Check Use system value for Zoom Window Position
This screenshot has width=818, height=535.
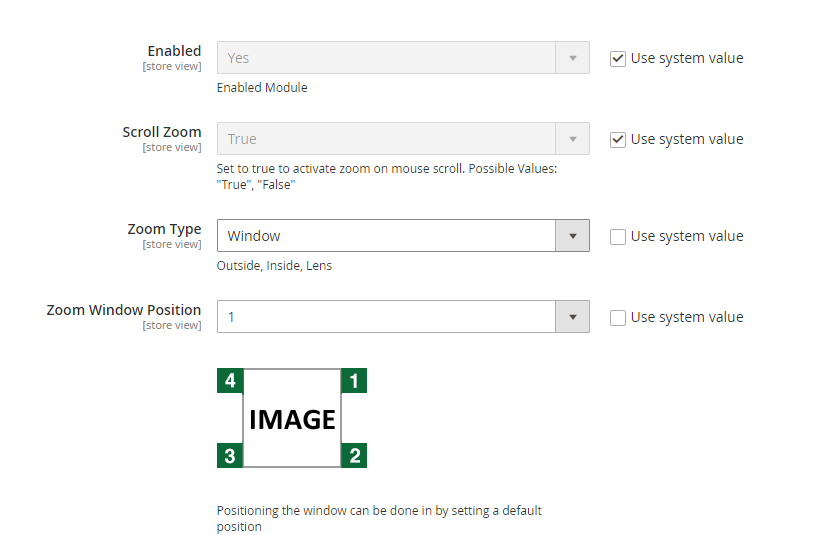(618, 317)
